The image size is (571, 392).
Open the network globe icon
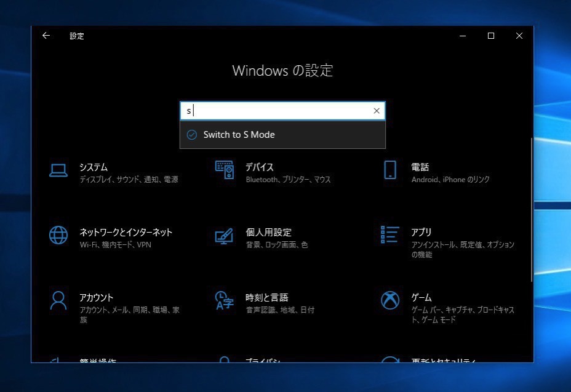click(x=58, y=235)
